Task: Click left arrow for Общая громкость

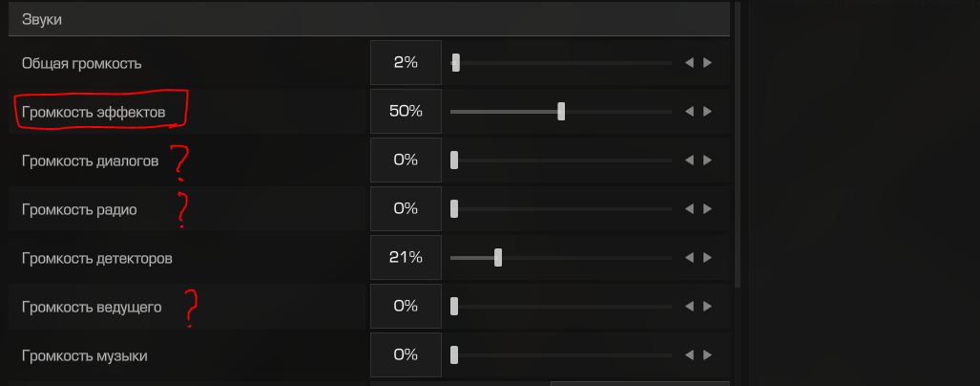Action: point(689,63)
